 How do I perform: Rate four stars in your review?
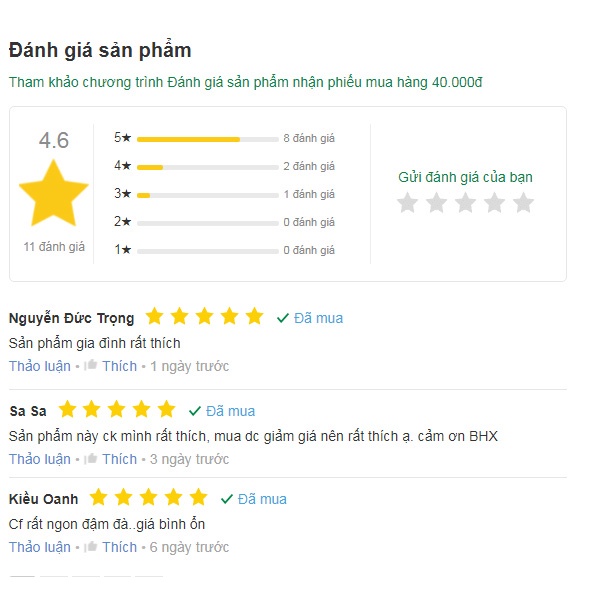point(494,203)
